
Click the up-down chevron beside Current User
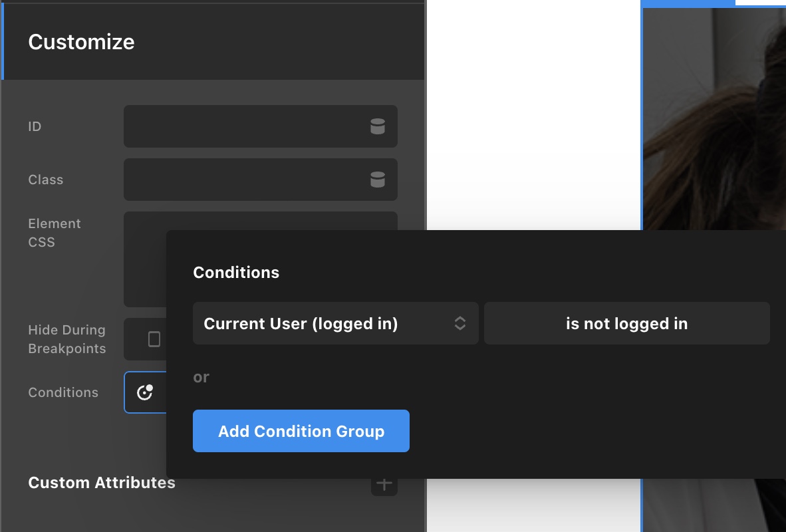tap(459, 323)
